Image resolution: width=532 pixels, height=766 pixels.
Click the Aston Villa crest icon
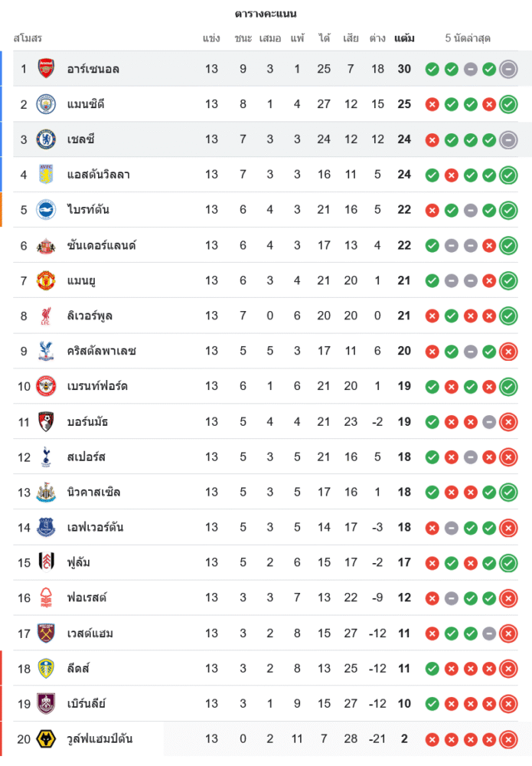pyautogui.click(x=46, y=175)
